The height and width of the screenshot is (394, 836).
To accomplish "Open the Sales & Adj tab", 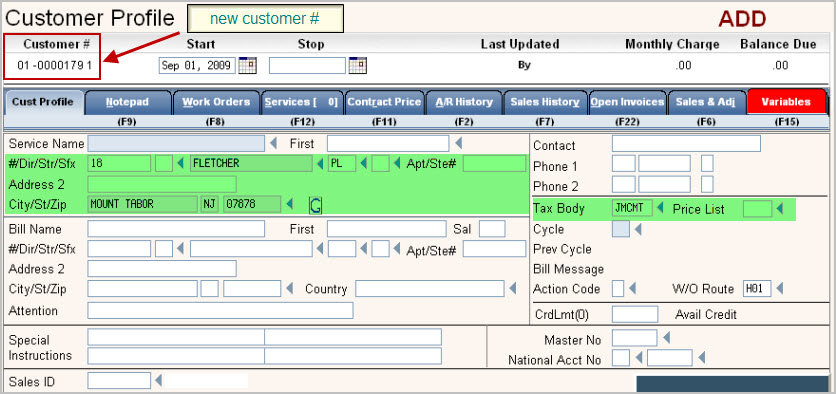I will pyautogui.click(x=706, y=102).
